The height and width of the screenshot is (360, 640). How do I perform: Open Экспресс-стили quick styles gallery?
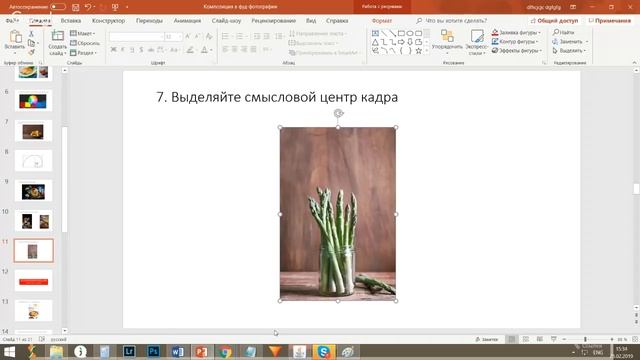click(476, 42)
